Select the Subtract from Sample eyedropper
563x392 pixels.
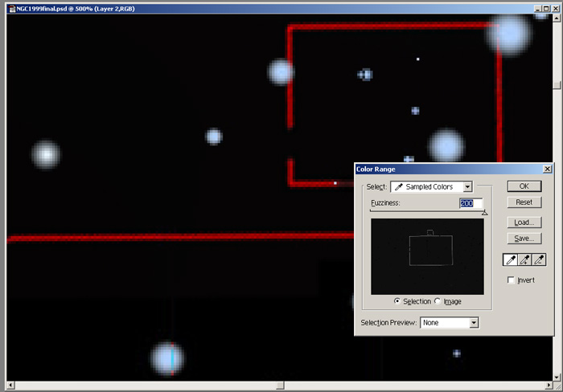[x=539, y=259]
